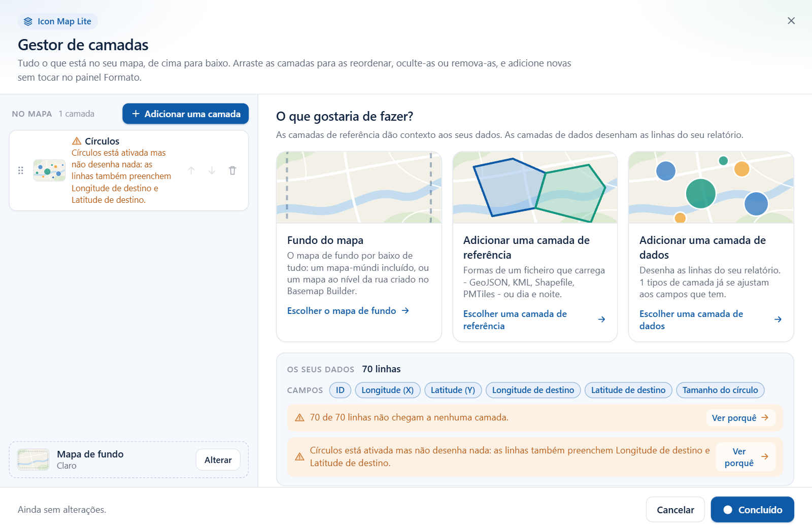Select the Longitude (X) field chip
Viewport: 812px width, 531px height.
(x=388, y=390)
